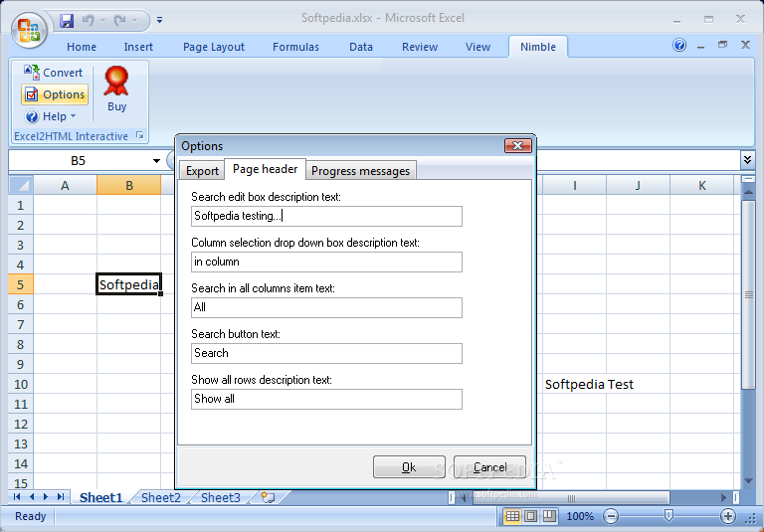
Task: Open Progress messages tab in Options dialog
Action: click(360, 171)
